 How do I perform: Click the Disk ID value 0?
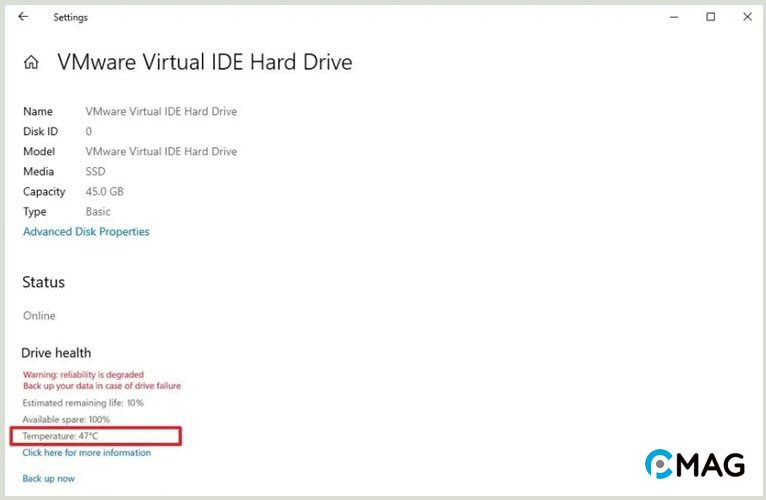(88, 131)
